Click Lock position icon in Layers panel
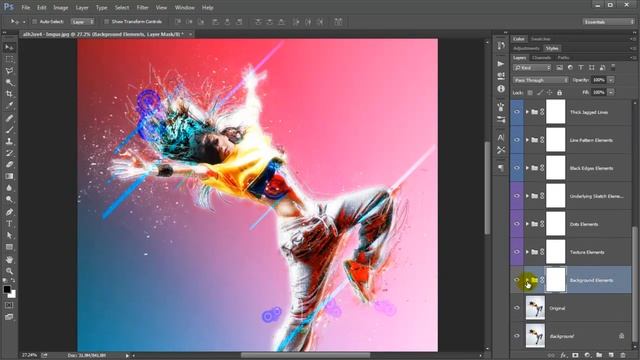This screenshot has width=640, height=360. (x=550, y=93)
